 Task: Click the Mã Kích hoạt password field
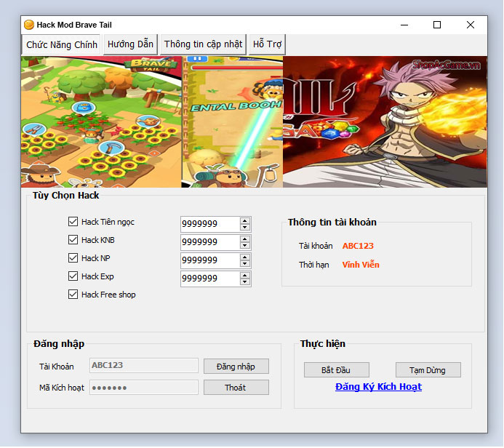coord(144,388)
